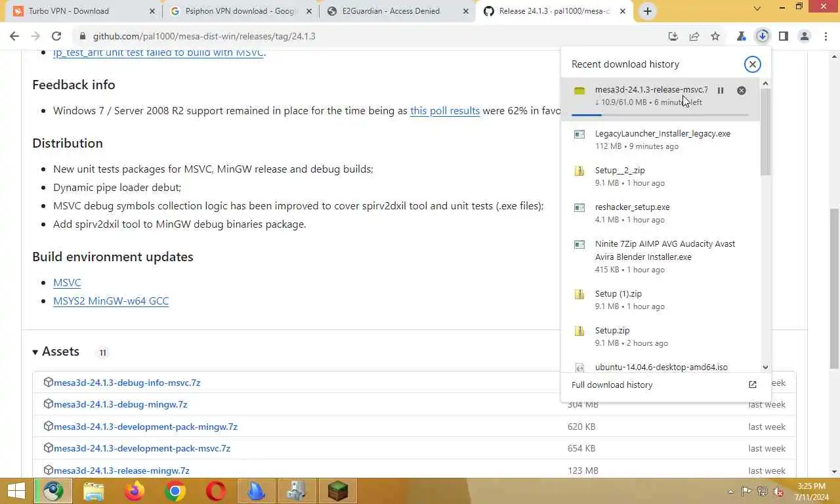This screenshot has height=504, width=840.
Task: Click the muted volume tray icon
Action: pyautogui.click(x=778, y=492)
